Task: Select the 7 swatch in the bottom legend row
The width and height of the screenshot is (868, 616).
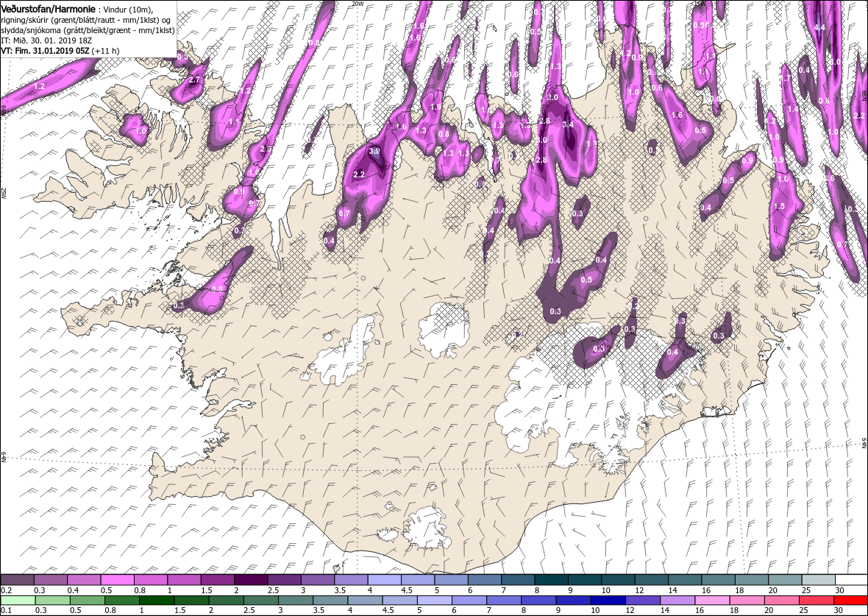Action: [504, 601]
